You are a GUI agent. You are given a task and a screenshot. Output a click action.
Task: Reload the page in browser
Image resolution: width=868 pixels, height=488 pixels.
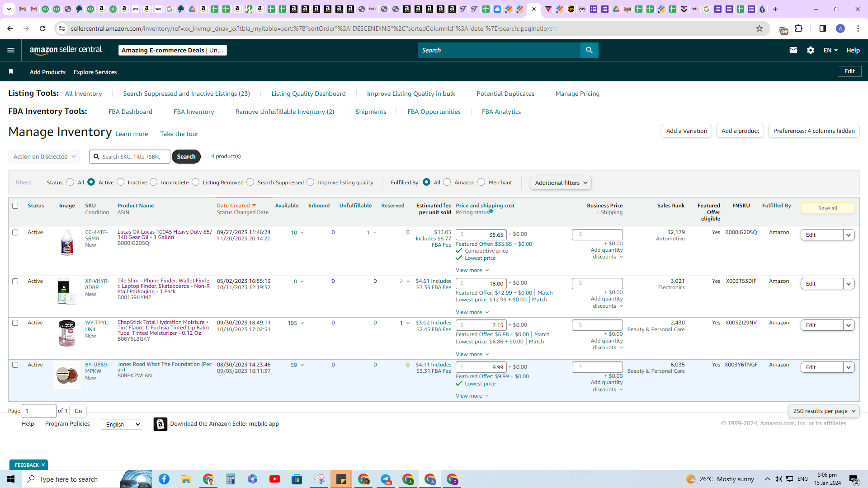(x=42, y=28)
